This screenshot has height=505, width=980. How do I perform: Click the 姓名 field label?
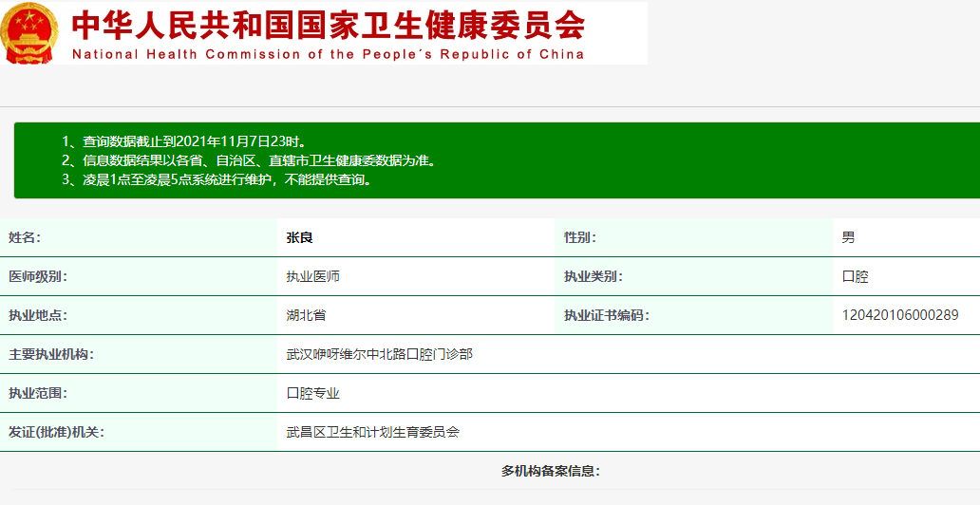click(25, 238)
